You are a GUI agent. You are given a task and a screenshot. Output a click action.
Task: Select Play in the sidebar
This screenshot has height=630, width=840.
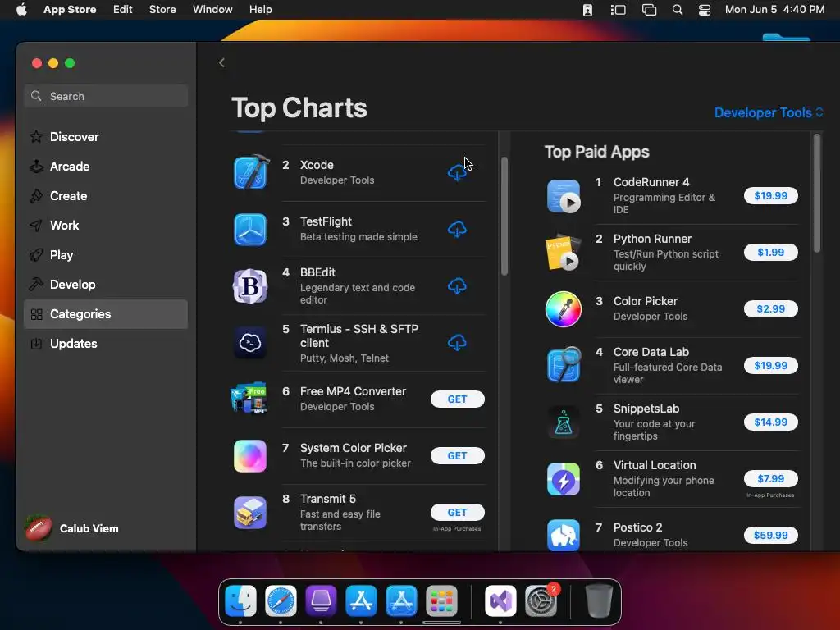click(x=106, y=255)
